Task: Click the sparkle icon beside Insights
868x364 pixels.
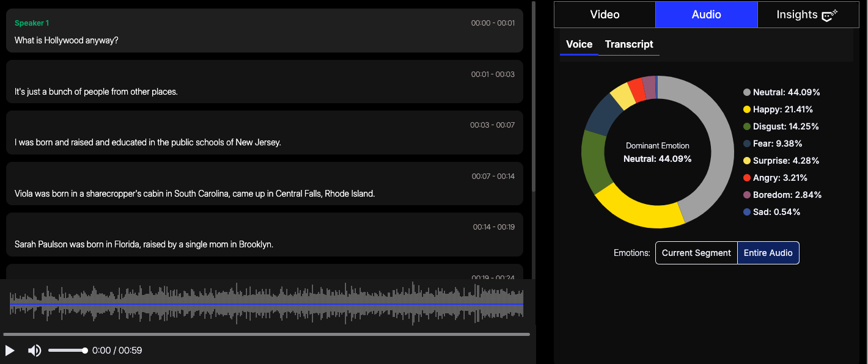Action: (829, 16)
